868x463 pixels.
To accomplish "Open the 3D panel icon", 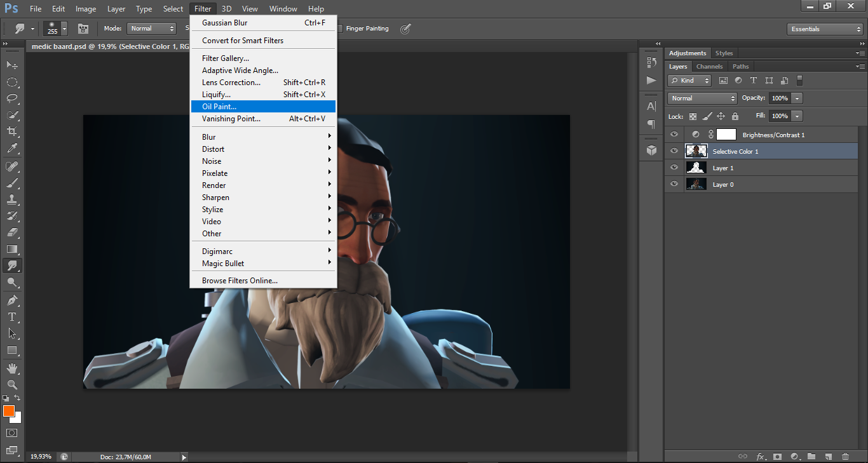I will pyautogui.click(x=651, y=150).
